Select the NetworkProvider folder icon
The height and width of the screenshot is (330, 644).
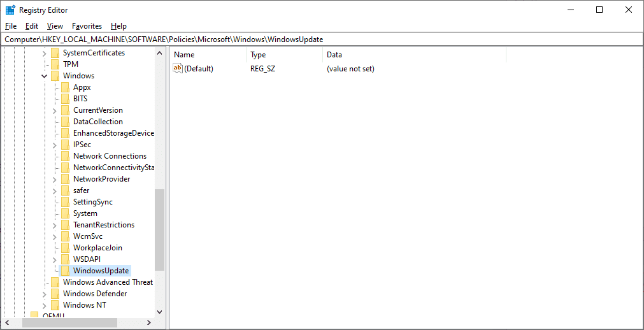[66, 180]
